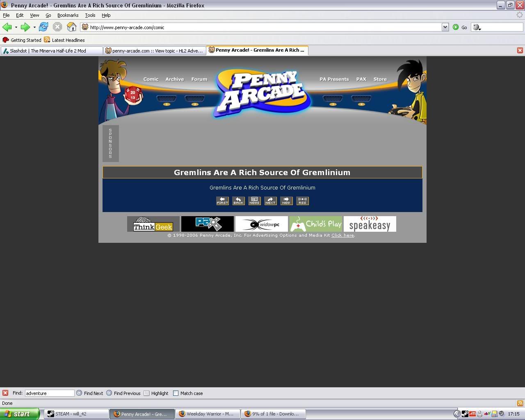Open Steam tray icon
This screenshot has height=420, width=525.
(x=465, y=414)
